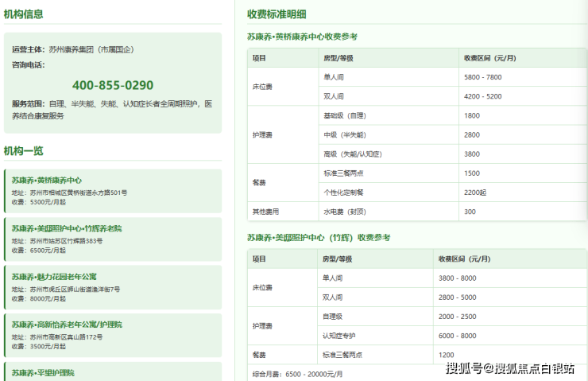Click the 1200 meal fee value
Screen dimensions: 588x381
(x=447, y=355)
